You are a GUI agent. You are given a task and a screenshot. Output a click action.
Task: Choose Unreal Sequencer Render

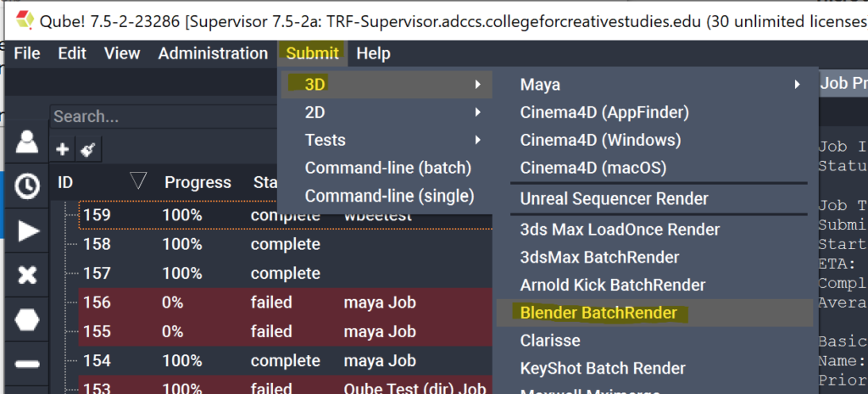tap(614, 199)
